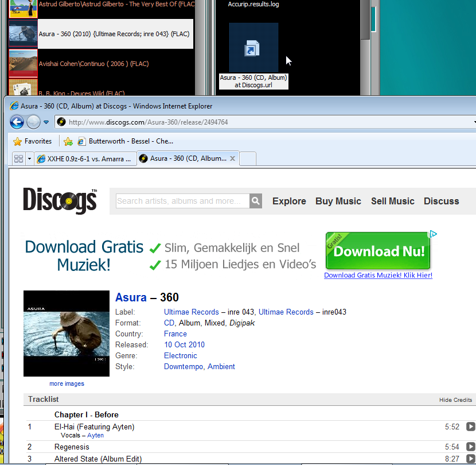Open the tab list dropdown arrow
Screen dimensions: 476x465
pyautogui.click(x=29, y=158)
